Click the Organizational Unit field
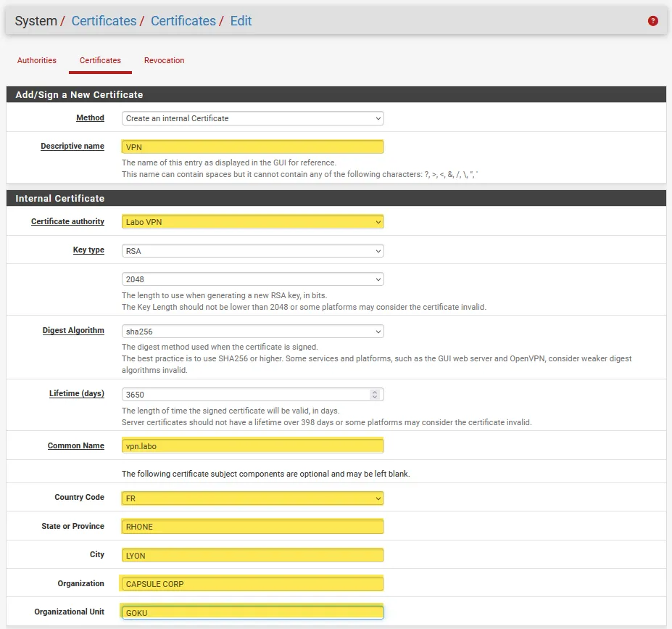 coord(252,612)
